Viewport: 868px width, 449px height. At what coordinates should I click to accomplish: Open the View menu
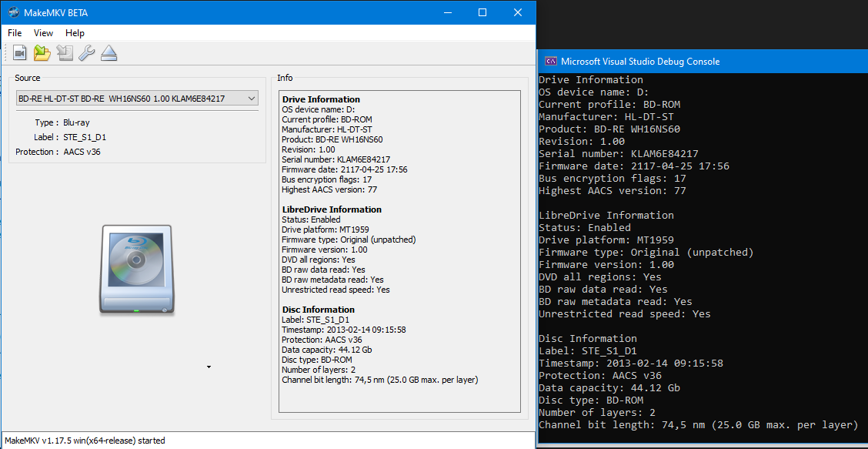click(43, 32)
